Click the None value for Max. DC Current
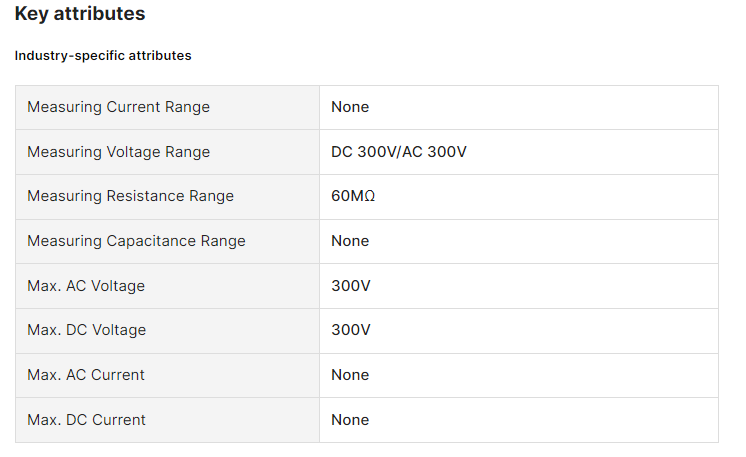Image resolution: width=746 pixels, height=457 pixels. tap(350, 420)
